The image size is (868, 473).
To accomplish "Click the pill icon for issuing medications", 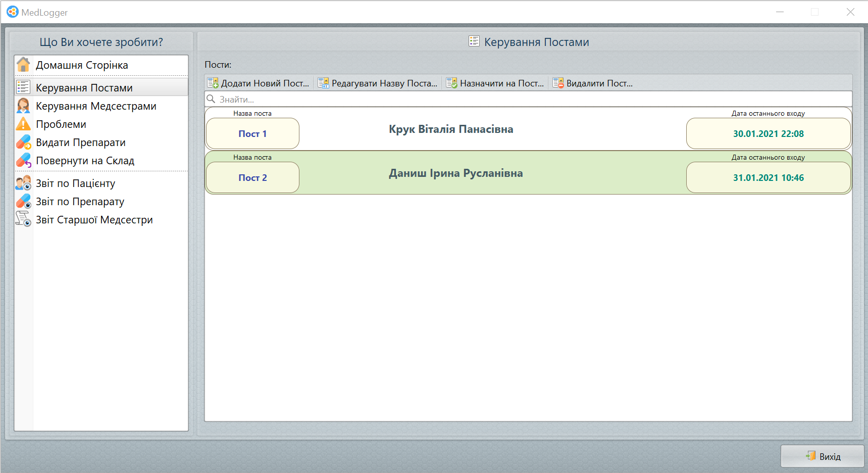I will pyautogui.click(x=23, y=143).
